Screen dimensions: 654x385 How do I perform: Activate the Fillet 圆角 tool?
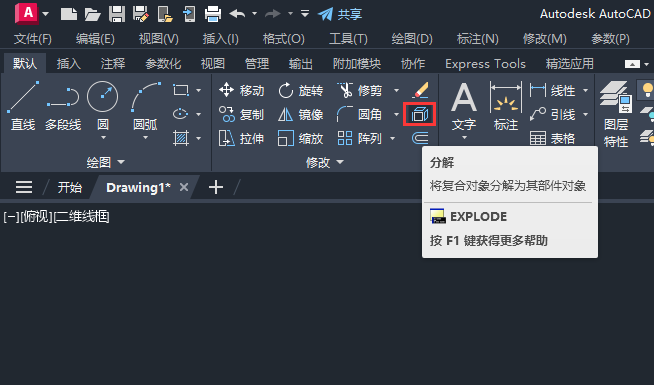tap(360, 114)
